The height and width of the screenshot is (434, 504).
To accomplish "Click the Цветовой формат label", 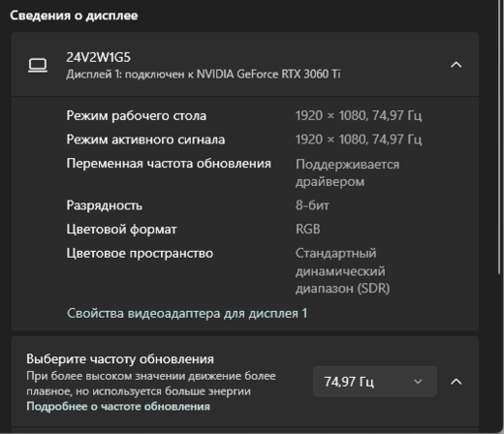I will point(121,230).
